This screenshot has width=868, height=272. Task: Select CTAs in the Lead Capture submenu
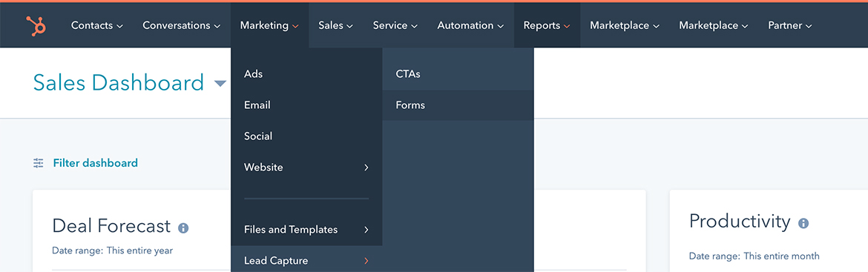(x=458, y=74)
